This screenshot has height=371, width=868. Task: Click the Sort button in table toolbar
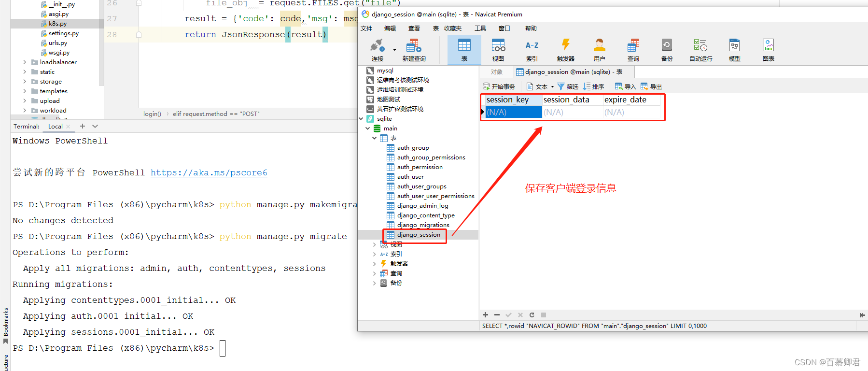click(593, 86)
